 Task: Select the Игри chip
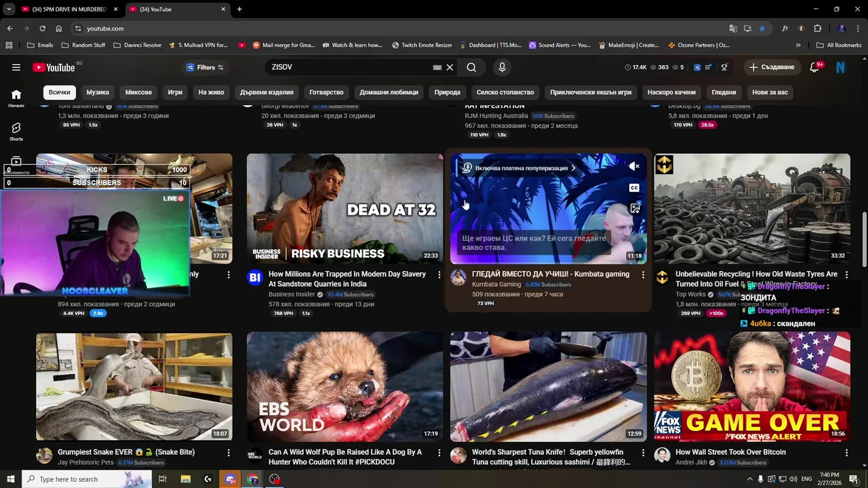175,92
